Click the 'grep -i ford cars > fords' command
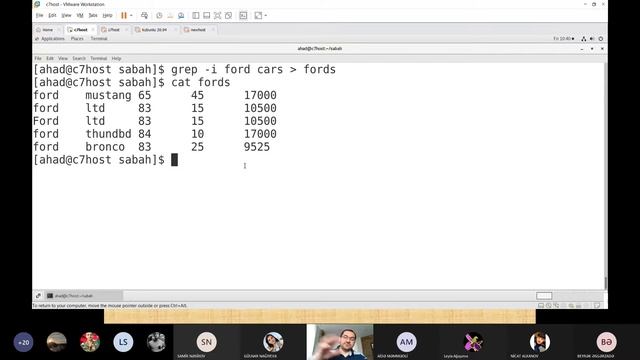This screenshot has height=360, width=640. click(253, 69)
